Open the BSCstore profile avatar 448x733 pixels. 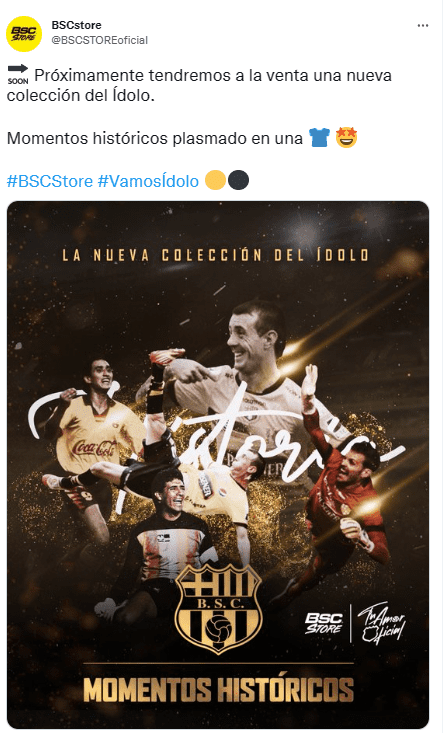pyautogui.click(x=24, y=33)
